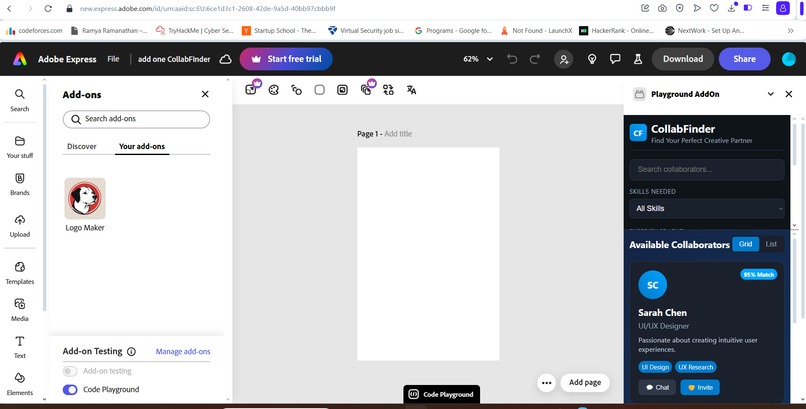Image resolution: width=806 pixels, height=409 pixels.
Task: Click the Add page button
Action: pyautogui.click(x=585, y=382)
